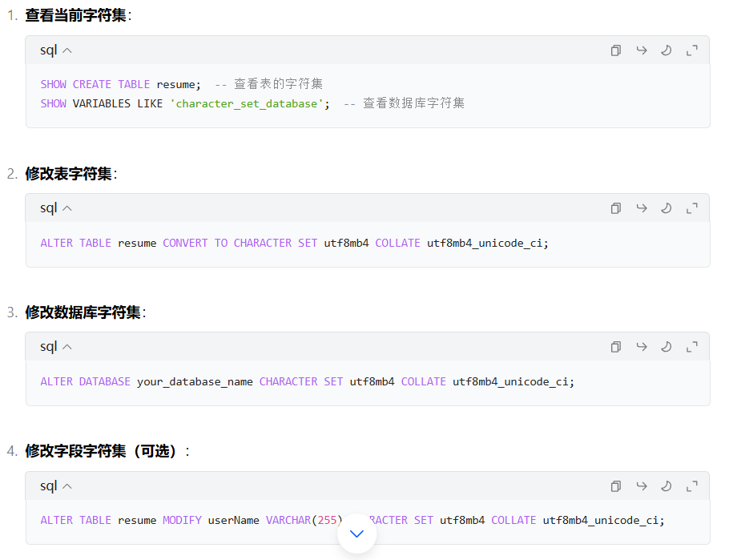Toggle dark theme on the first code block
733x560 pixels.
click(667, 50)
